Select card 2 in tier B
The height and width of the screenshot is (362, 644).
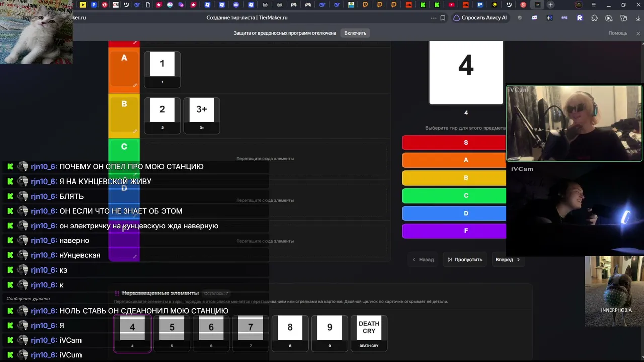(x=162, y=115)
